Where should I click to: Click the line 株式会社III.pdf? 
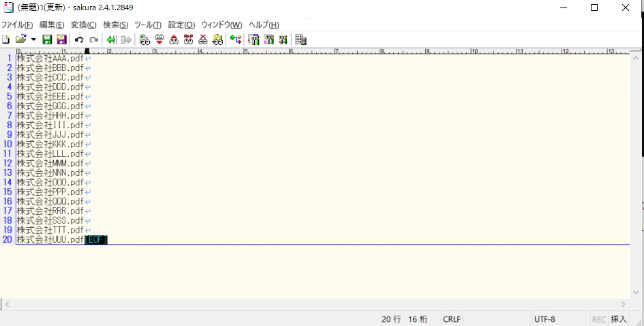[x=50, y=125]
